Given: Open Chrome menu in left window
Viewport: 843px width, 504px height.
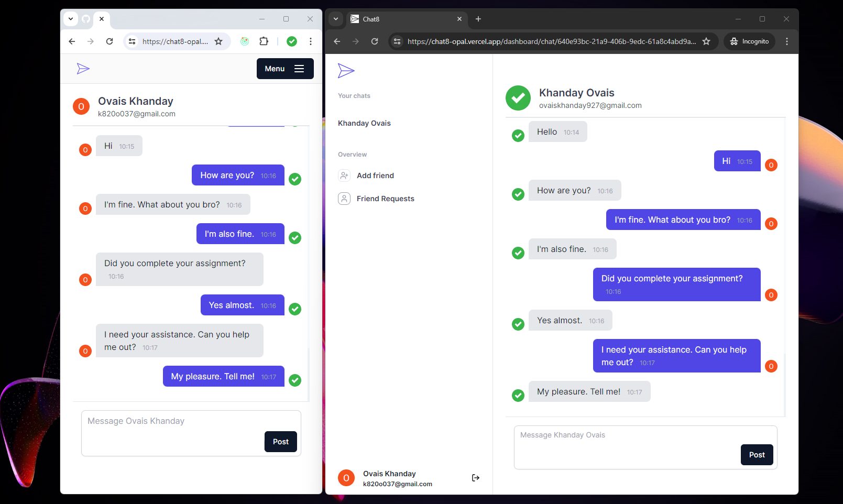Looking at the screenshot, I should click(x=311, y=41).
